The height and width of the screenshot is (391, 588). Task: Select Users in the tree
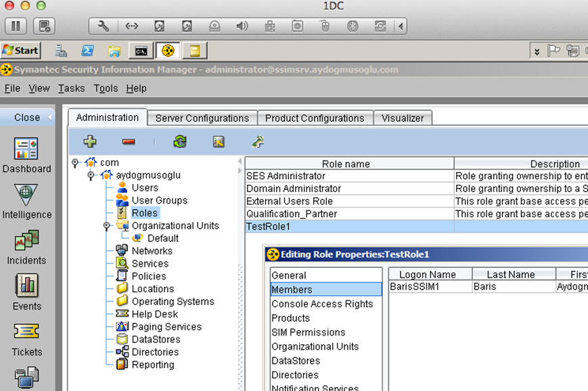pyautogui.click(x=145, y=188)
